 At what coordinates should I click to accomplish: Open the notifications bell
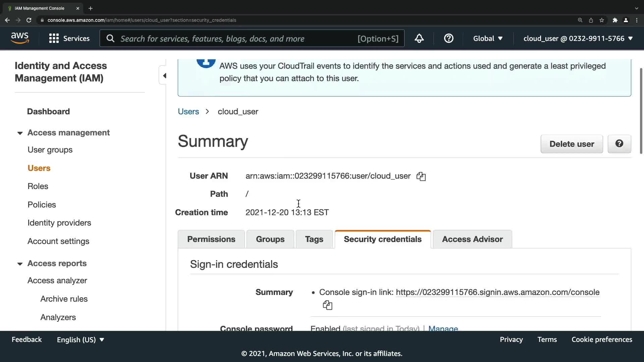[x=419, y=39]
